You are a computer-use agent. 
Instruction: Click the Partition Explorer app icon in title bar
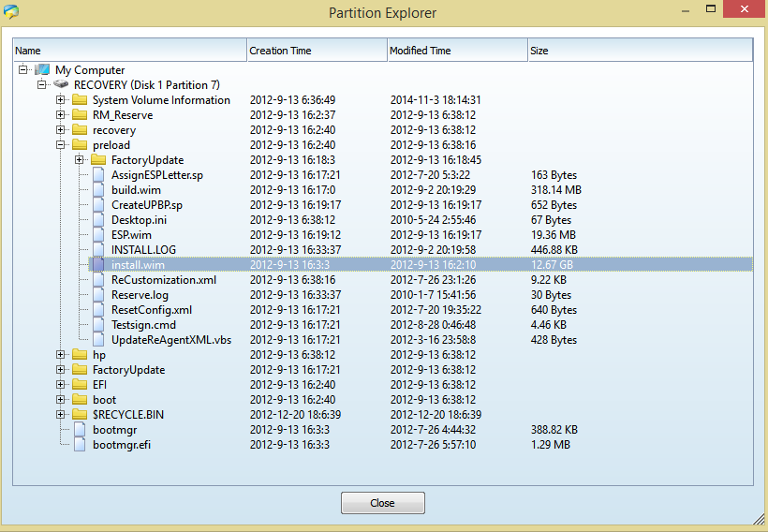(11, 11)
